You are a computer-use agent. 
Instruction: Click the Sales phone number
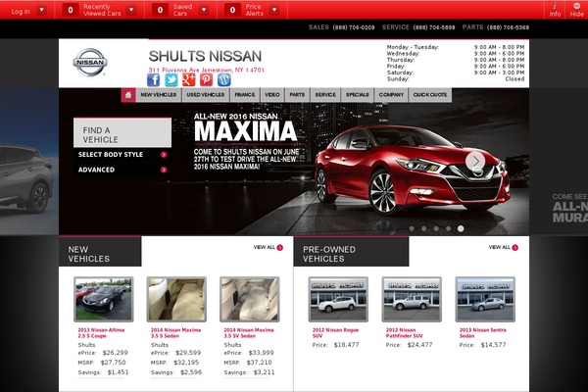click(354, 27)
